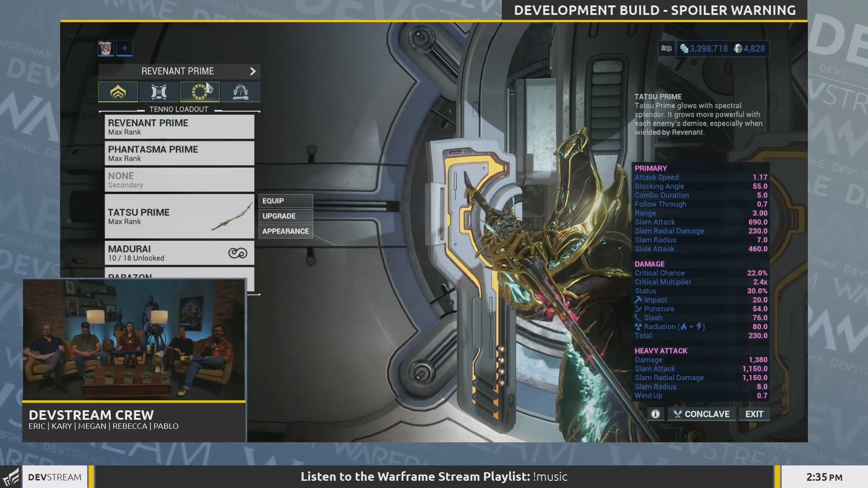Click the DEVSTREAM label in bottom bar
Image resolution: width=868 pixels, height=488 pixels.
[55, 477]
